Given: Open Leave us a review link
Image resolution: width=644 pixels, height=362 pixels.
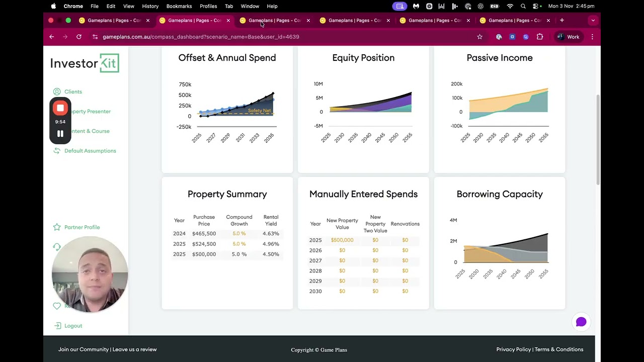Looking at the screenshot, I should (x=134, y=349).
